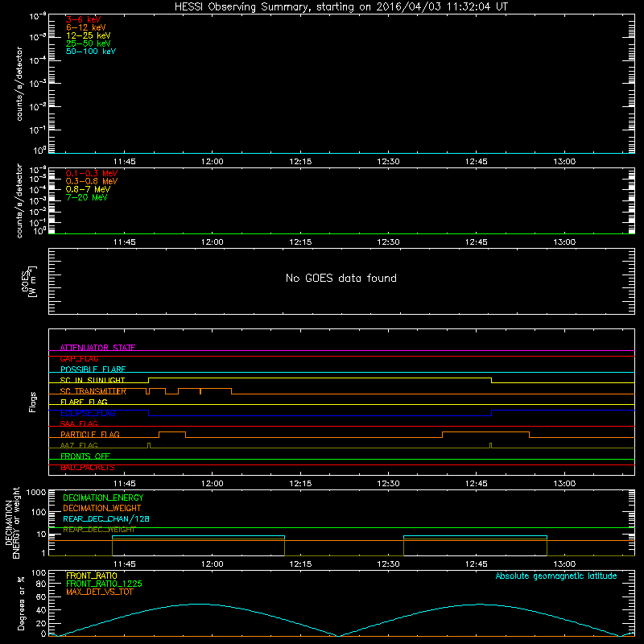644x644 pixels.
Task: Choose the yellow FLARE_FLAG label
Action: [84, 402]
